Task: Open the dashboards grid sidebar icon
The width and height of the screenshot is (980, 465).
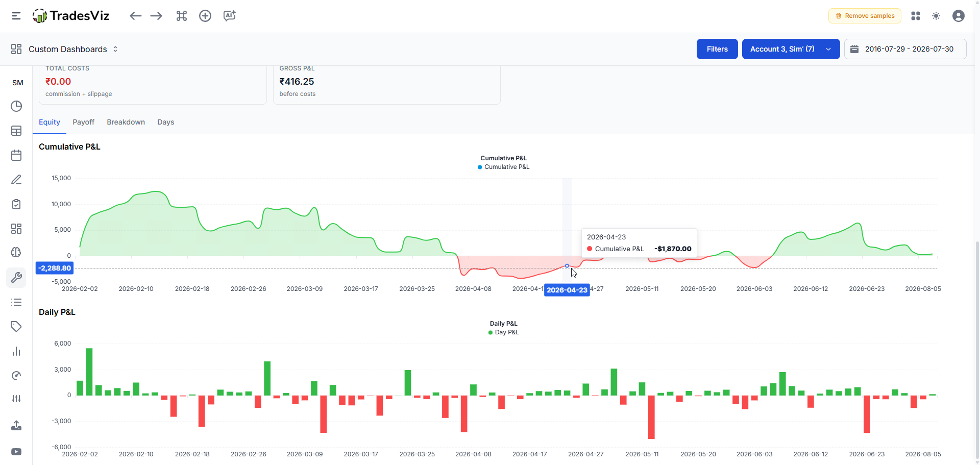Action: pyautogui.click(x=16, y=229)
